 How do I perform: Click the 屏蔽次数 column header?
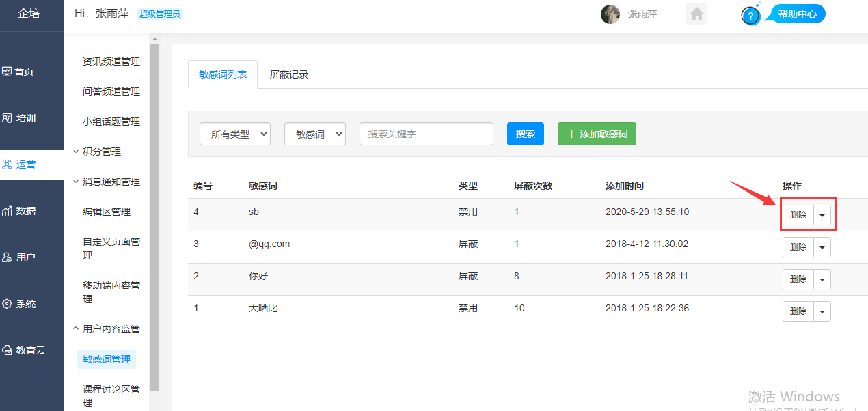(x=533, y=186)
